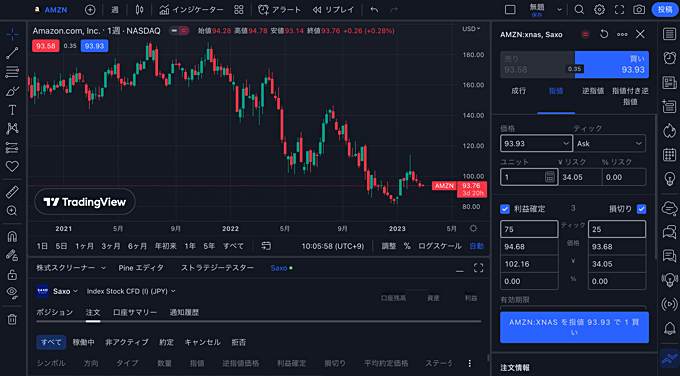
Task: Hide all drawings with eye icon
Action: click(12, 294)
